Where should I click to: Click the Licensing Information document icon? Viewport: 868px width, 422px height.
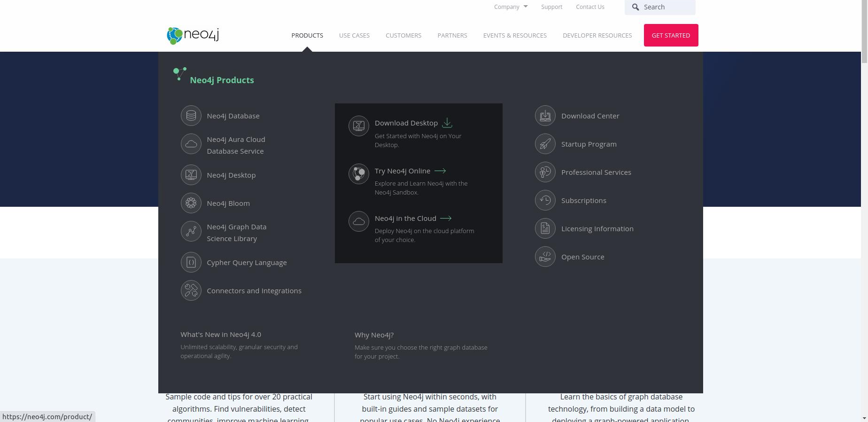[545, 228]
